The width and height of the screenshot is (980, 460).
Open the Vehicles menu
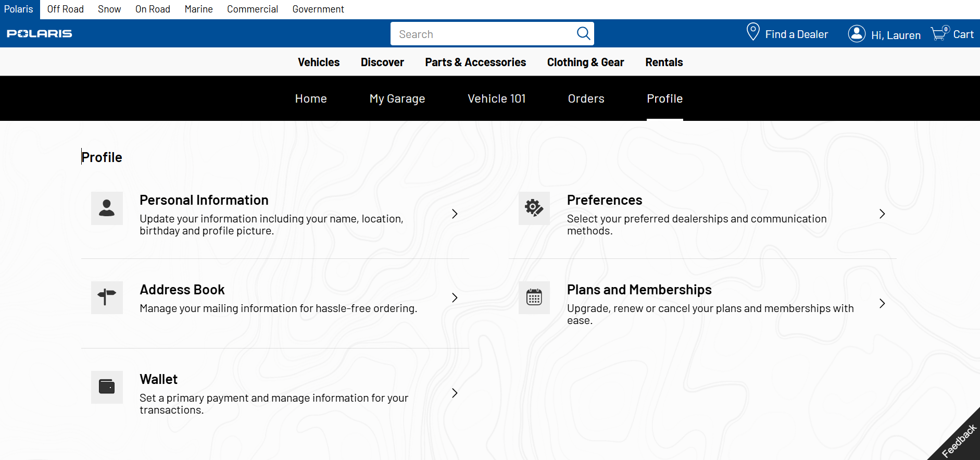[x=319, y=62]
